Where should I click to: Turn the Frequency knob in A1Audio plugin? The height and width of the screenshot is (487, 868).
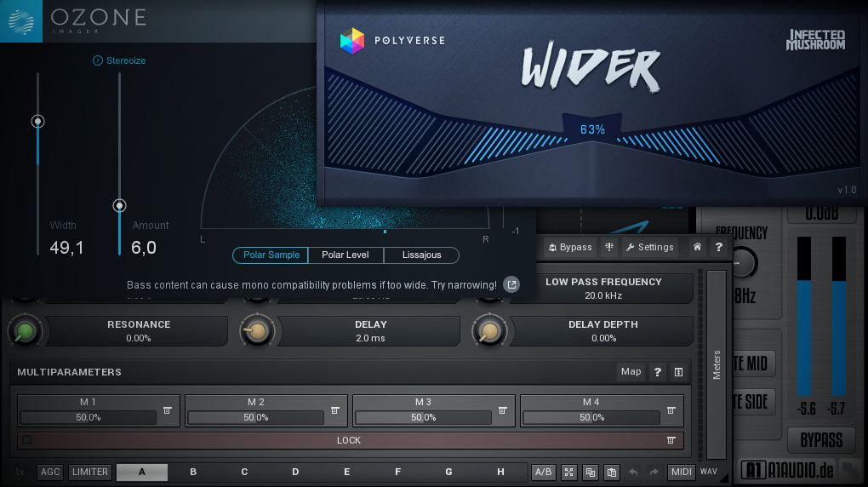[x=744, y=262]
